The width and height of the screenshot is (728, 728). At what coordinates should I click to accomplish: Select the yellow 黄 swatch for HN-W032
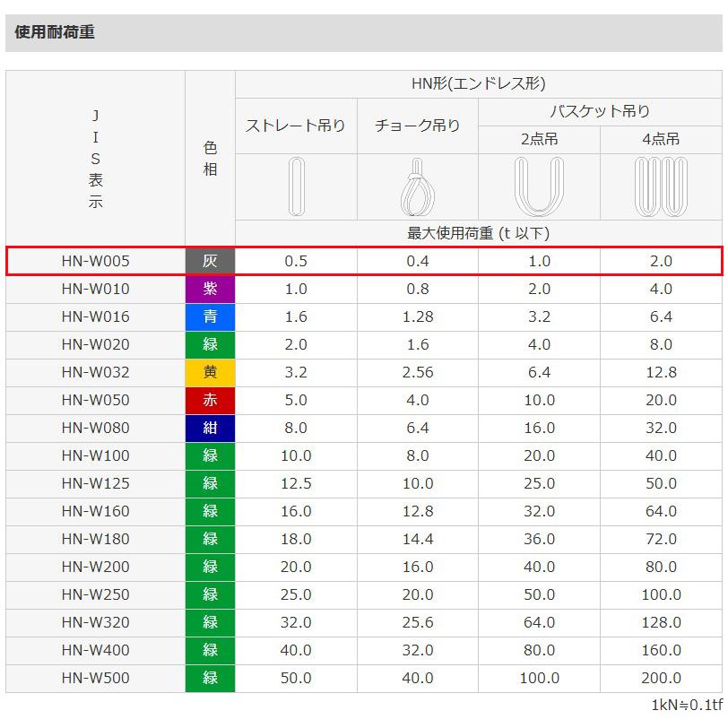tap(210, 372)
